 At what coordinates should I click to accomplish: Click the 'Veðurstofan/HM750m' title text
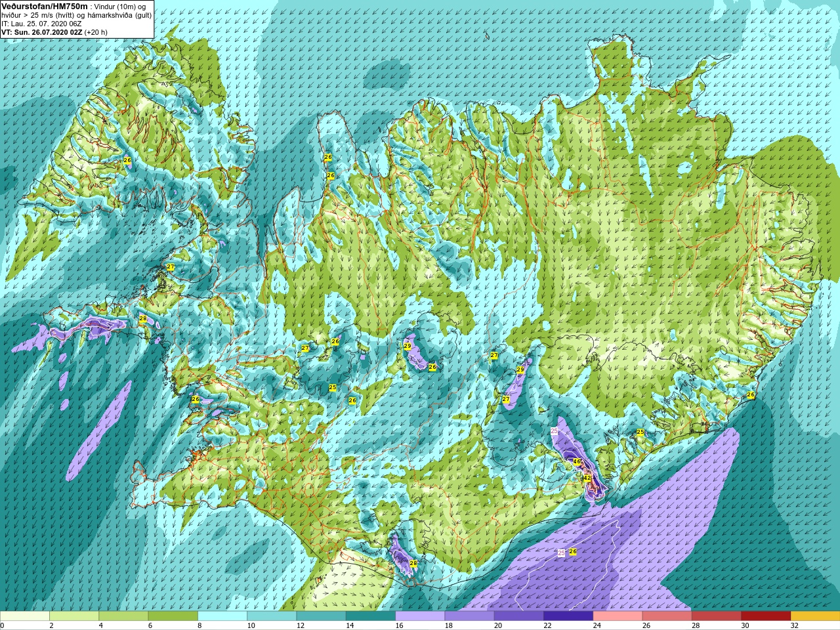tap(45, 6)
